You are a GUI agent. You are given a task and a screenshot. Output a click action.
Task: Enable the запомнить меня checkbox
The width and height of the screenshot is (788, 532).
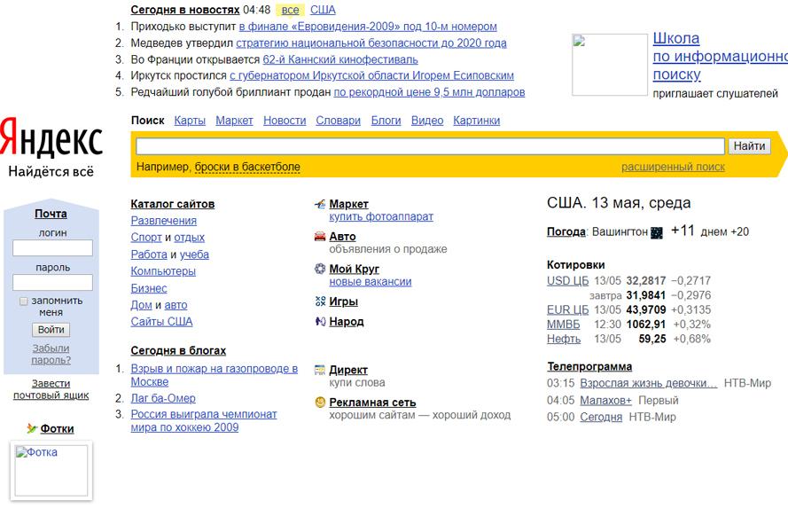(24, 301)
